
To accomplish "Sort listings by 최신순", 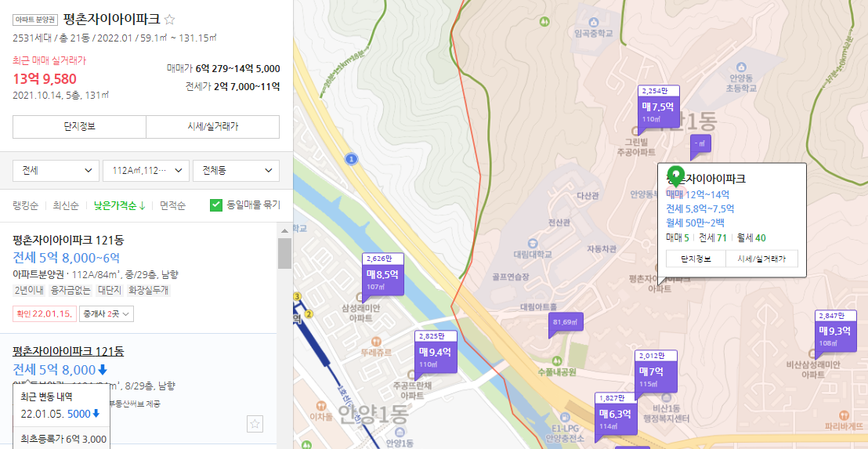I will tap(65, 205).
